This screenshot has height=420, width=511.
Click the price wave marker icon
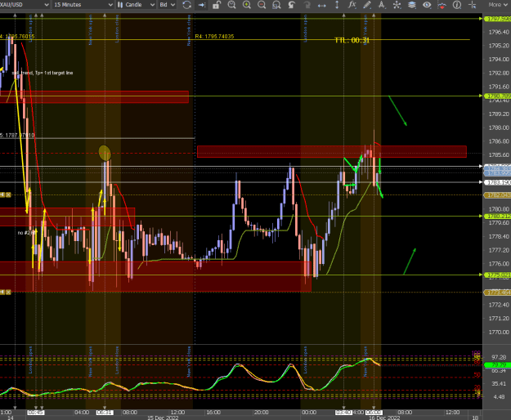pos(442,5)
